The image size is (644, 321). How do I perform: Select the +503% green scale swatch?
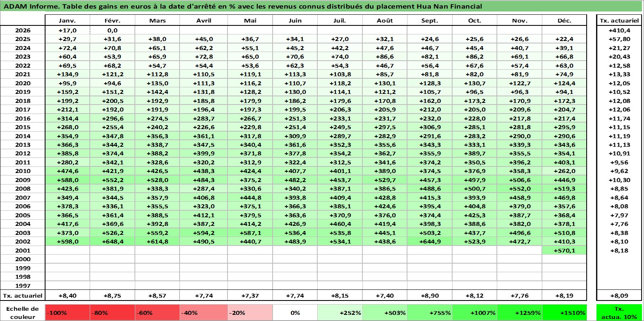385,313
